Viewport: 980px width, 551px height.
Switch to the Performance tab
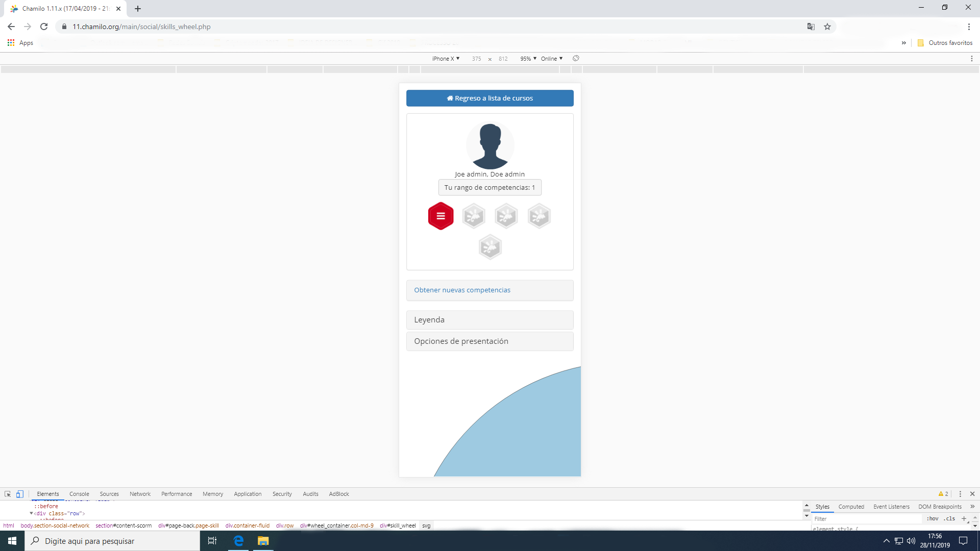(177, 494)
